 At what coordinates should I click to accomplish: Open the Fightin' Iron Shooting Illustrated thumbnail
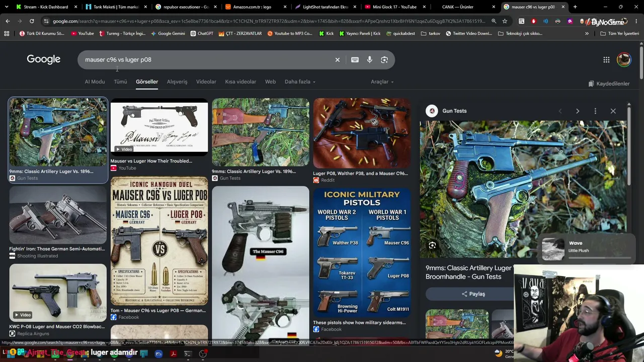pos(58,215)
